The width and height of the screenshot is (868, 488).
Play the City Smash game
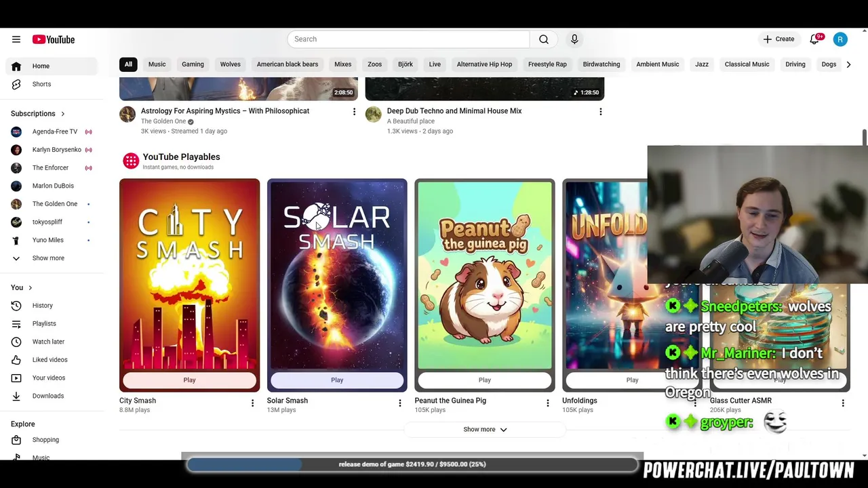coord(189,380)
